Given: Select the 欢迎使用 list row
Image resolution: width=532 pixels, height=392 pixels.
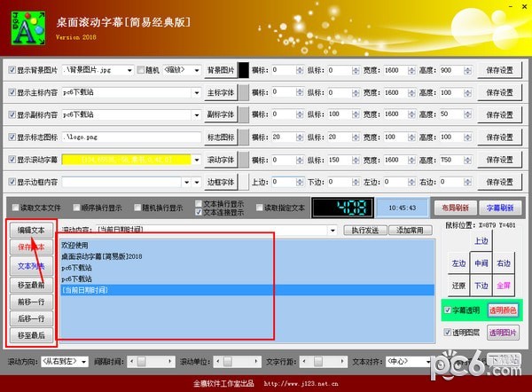Looking at the screenshot, I should tap(247, 245).
